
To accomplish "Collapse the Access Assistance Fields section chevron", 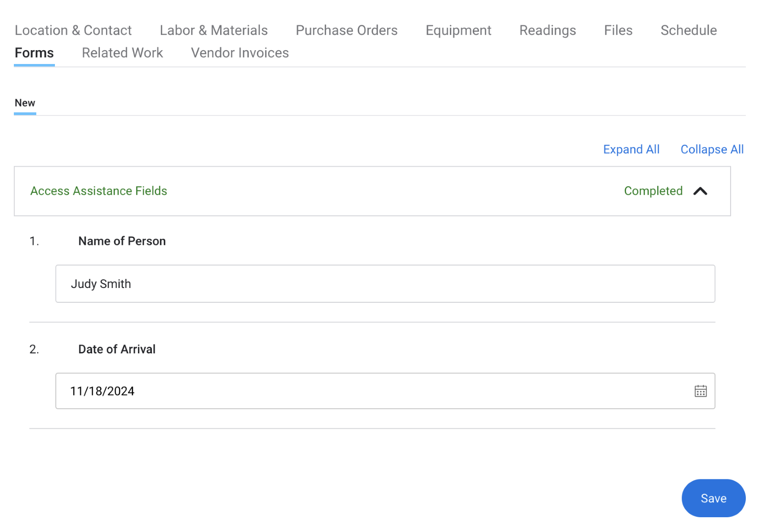I will (700, 191).
